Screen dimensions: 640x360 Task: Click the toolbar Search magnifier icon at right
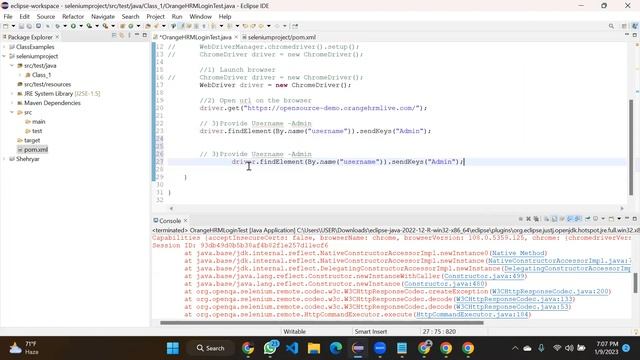[x=611, y=26]
